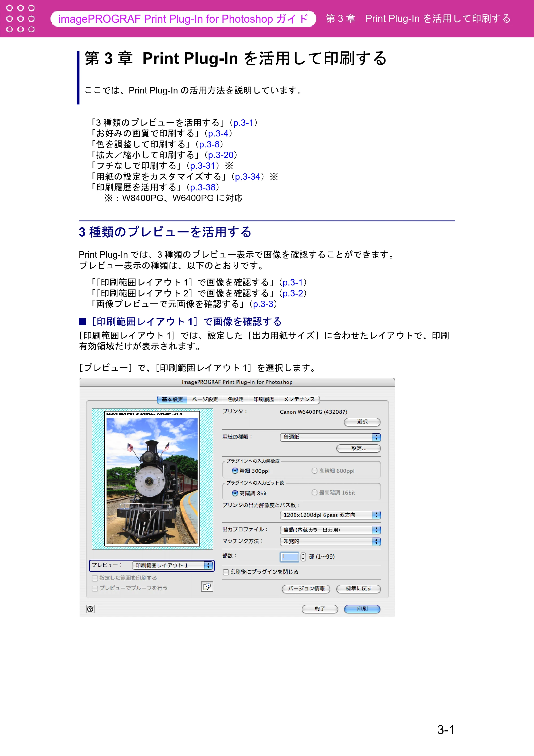Screen dimensions: 534x756
Task: Select 精細 300ppi radio button
Action: (235, 471)
